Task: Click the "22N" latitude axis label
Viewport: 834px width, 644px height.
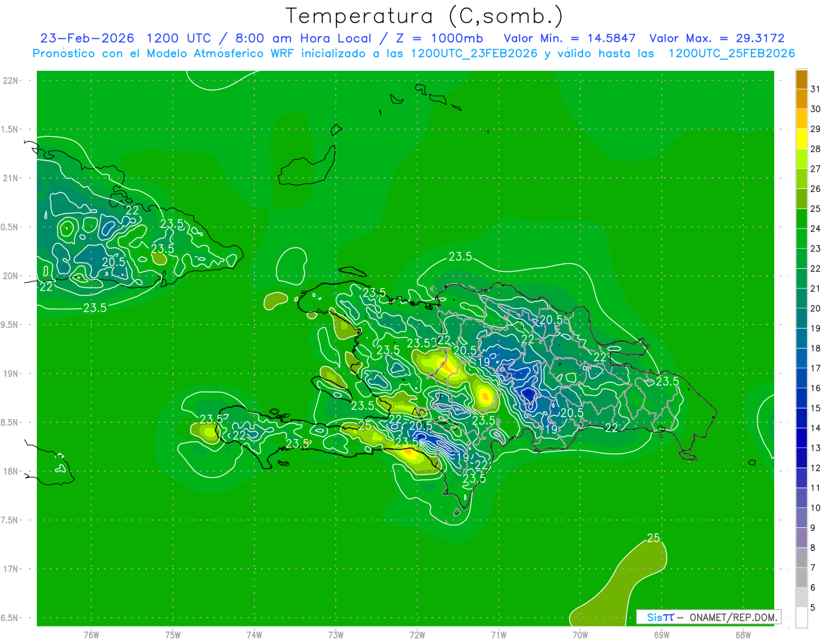Action: [x=11, y=80]
